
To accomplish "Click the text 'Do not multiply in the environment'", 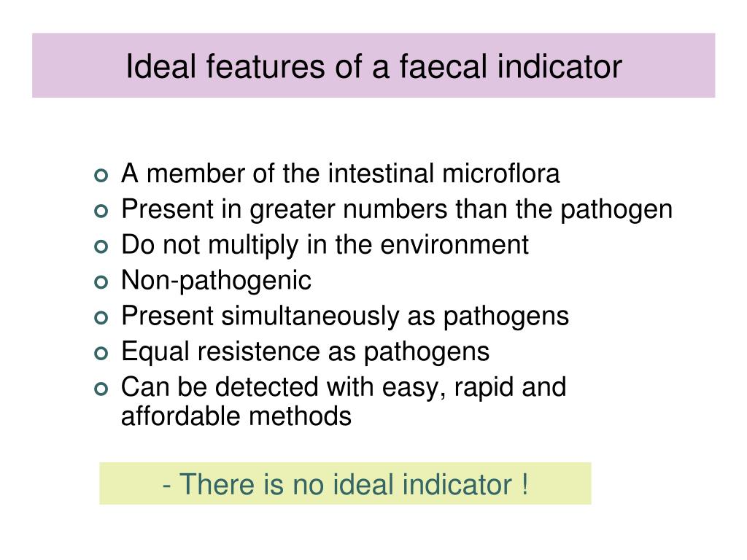I will pyautogui.click(x=325, y=246).
